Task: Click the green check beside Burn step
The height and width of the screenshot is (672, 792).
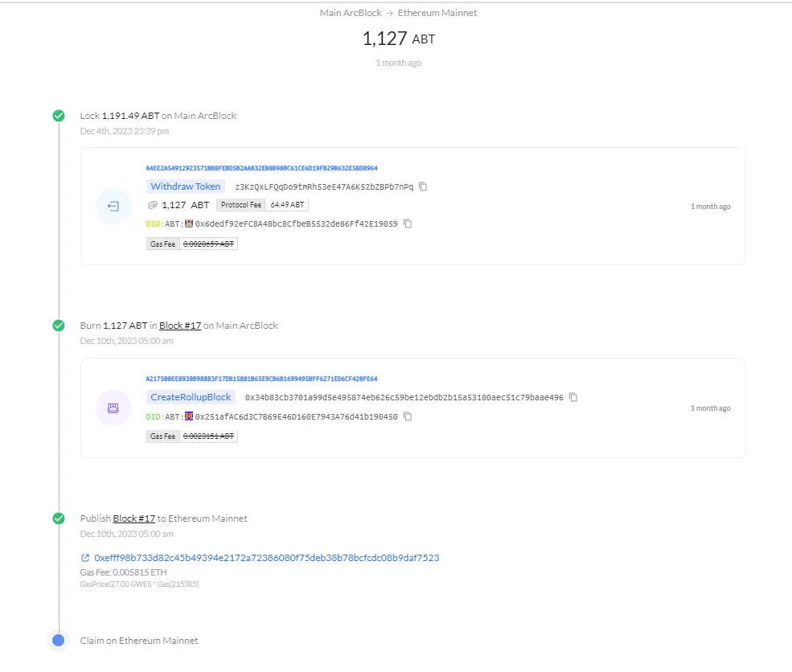Action: click(59, 326)
